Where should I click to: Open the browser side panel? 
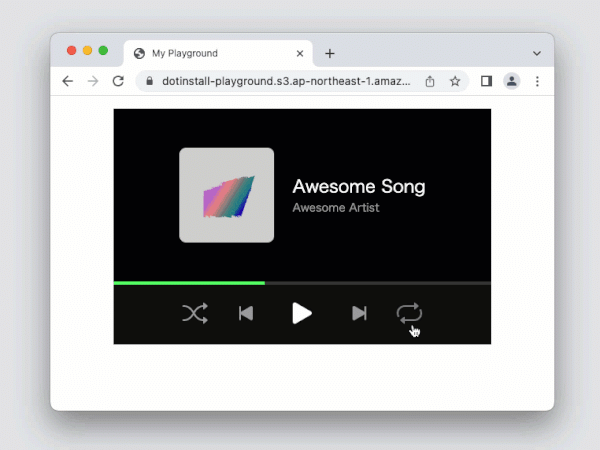point(486,81)
